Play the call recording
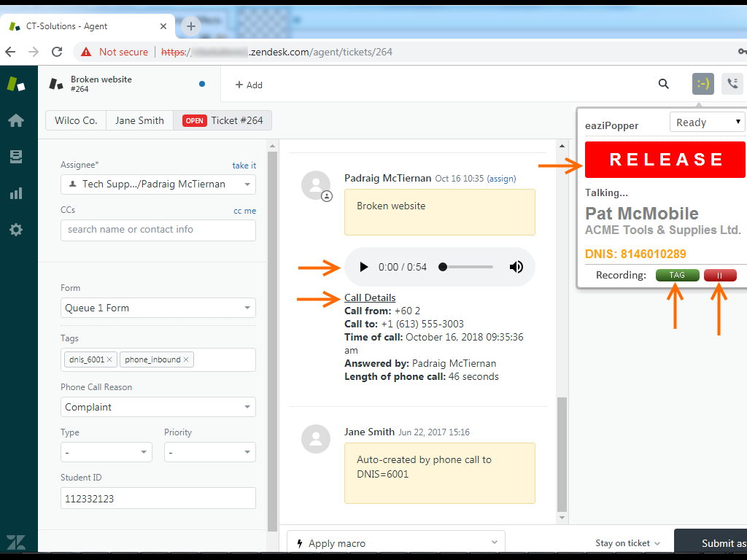This screenshot has height=560, width=747. 364,267
